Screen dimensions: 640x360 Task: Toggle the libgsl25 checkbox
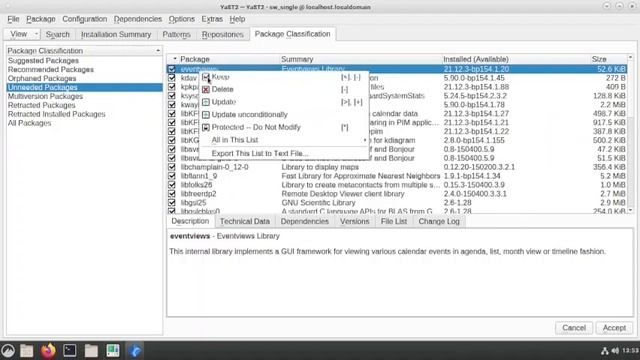[x=172, y=203]
